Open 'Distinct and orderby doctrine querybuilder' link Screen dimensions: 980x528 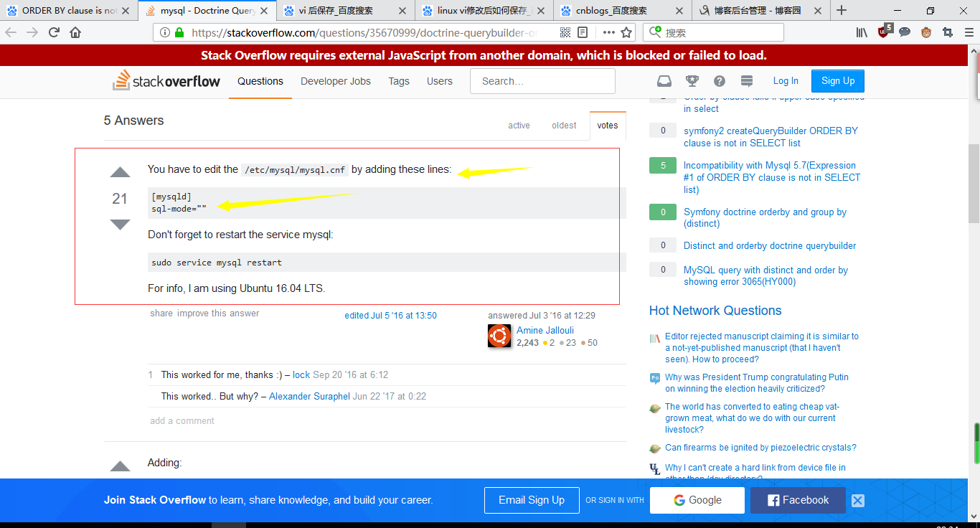tap(770, 245)
